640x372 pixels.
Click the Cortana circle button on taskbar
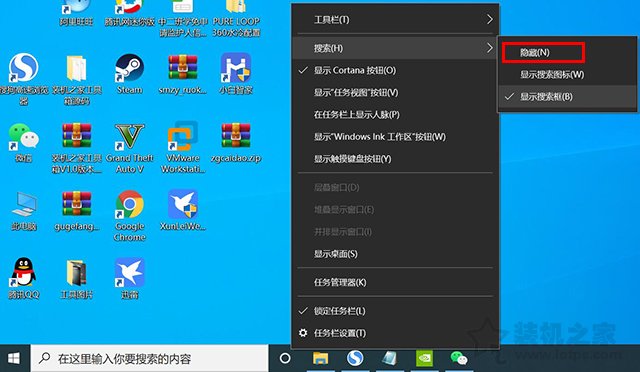pyautogui.click(x=285, y=359)
